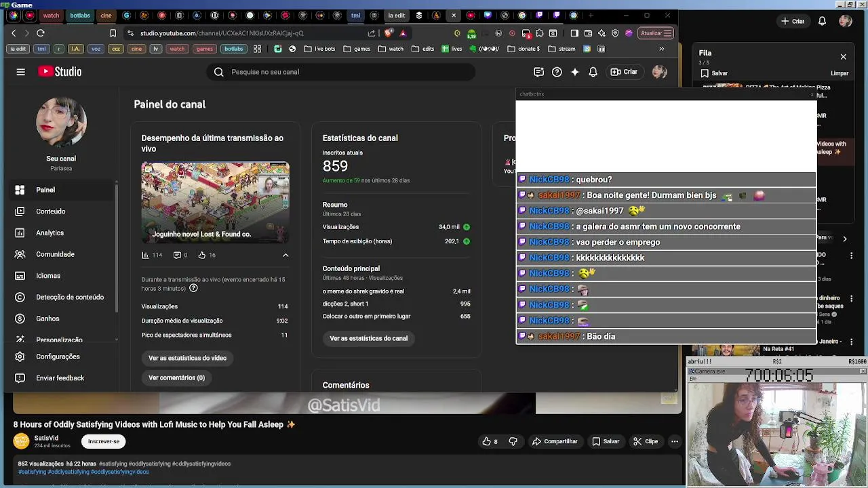Click Salvar under the SatisVid video
The height and width of the screenshot is (488, 868).
click(606, 441)
